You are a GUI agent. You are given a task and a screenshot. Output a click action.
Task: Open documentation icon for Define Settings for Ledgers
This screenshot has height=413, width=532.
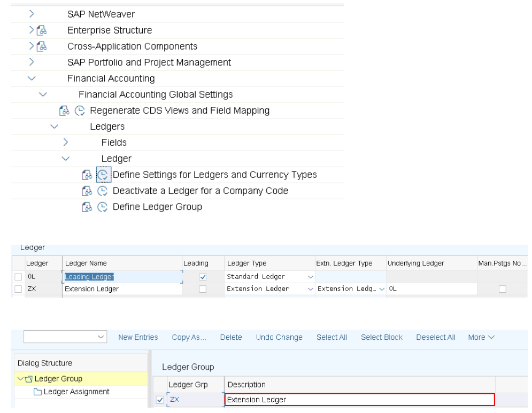(x=87, y=175)
